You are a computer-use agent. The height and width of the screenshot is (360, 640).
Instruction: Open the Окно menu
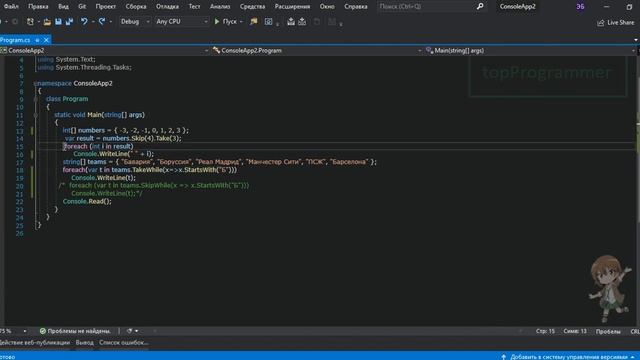327,7
